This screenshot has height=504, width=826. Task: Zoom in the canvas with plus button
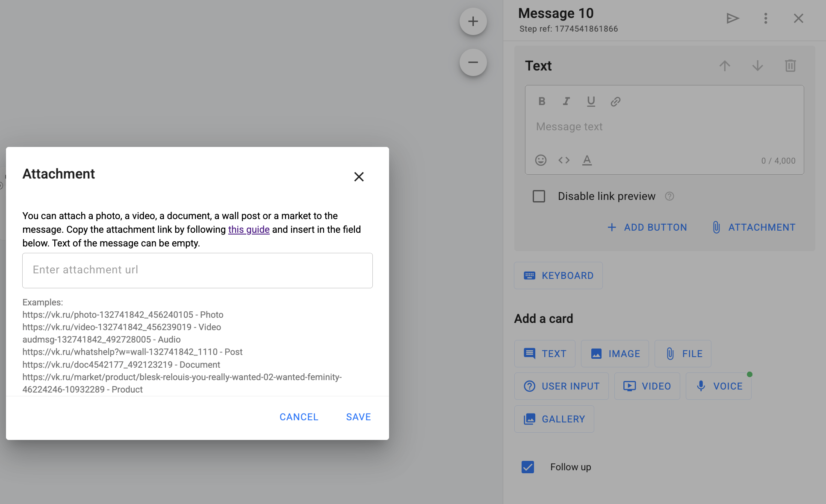[x=473, y=21]
